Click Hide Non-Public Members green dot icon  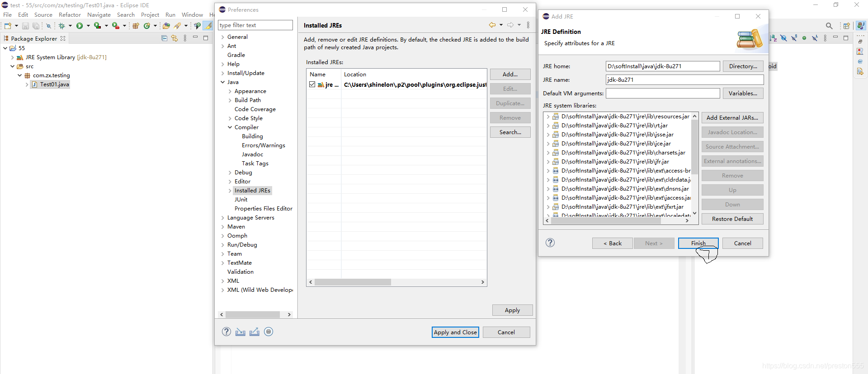click(804, 38)
